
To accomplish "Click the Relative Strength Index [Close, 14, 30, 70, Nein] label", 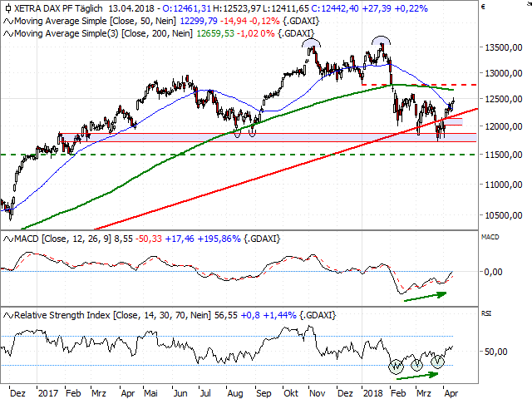I will 113,316.
